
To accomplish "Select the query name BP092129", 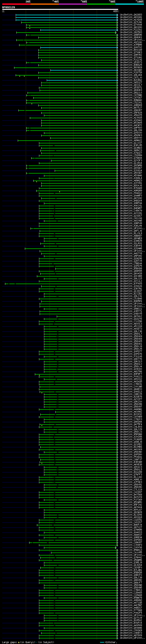I will [x=8, y=8].
